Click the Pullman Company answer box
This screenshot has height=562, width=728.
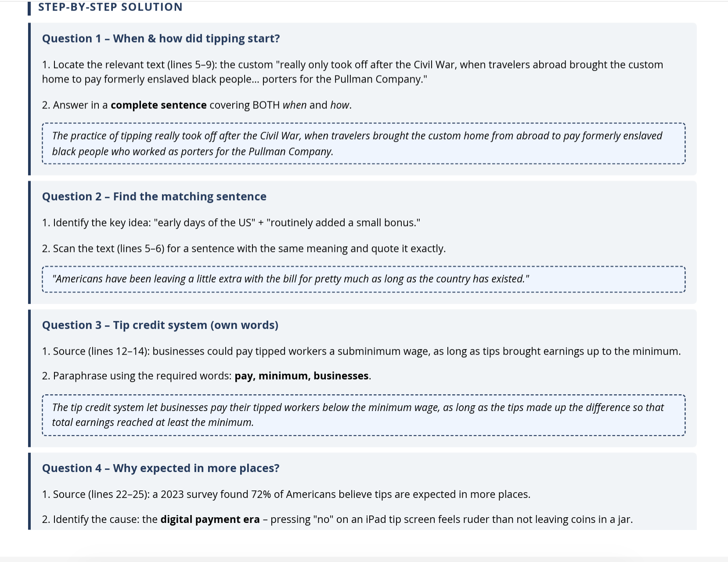coord(364,144)
